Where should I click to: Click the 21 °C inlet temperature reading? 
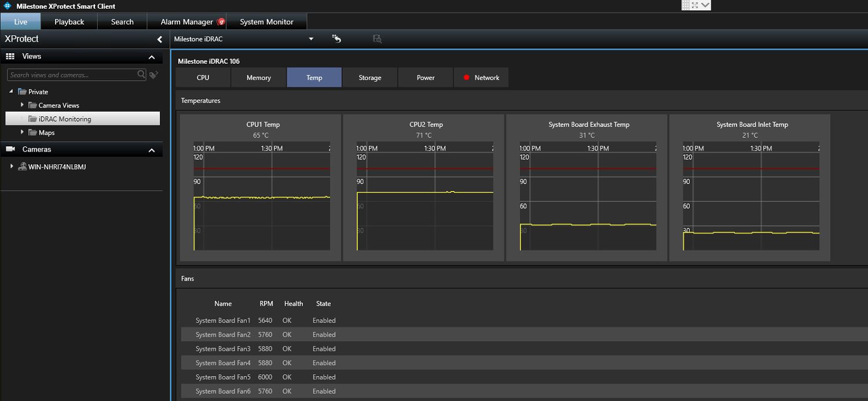tap(750, 135)
